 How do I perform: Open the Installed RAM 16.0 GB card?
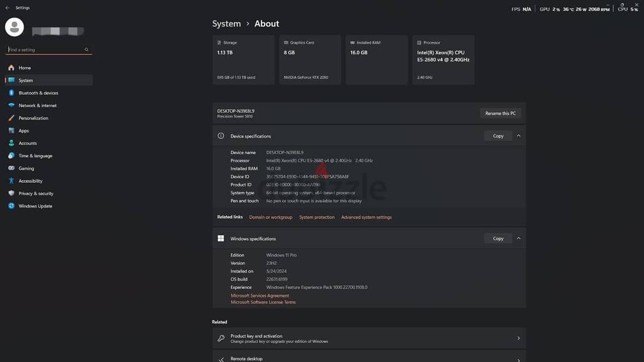376,60
